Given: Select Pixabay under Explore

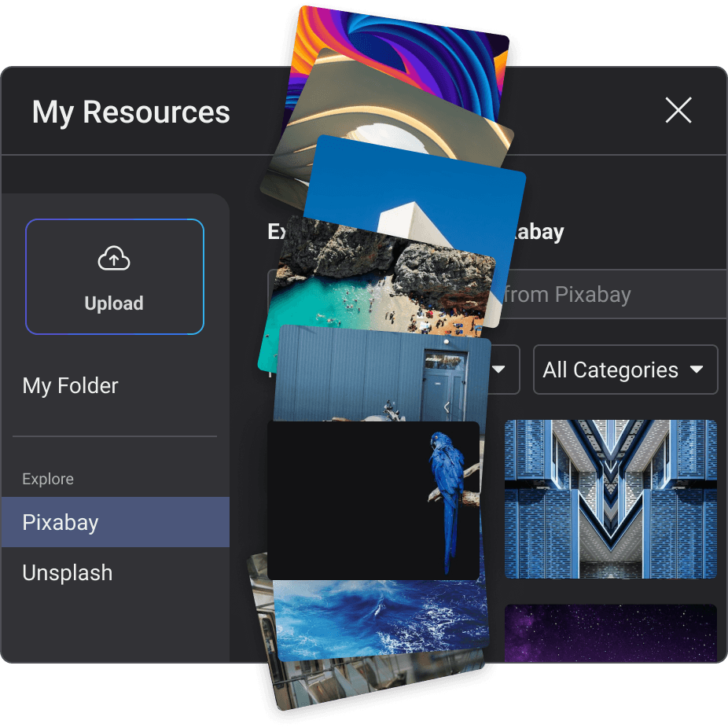Looking at the screenshot, I should pyautogui.click(x=61, y=523).
